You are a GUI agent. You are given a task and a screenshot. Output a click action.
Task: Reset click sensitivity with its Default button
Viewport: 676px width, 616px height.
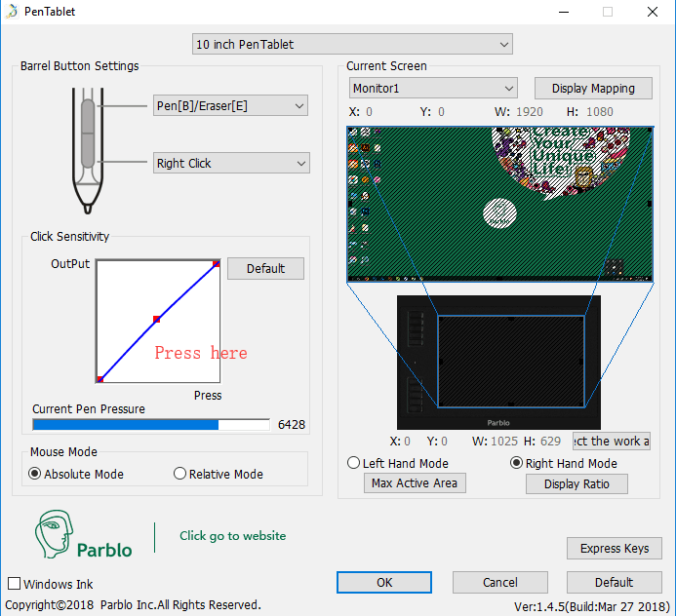point(265,268)
